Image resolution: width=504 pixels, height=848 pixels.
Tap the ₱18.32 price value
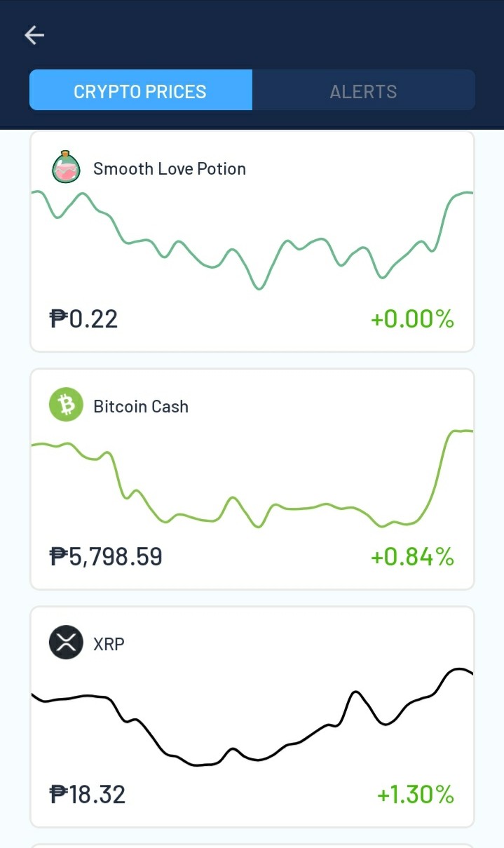pos(88,795)
